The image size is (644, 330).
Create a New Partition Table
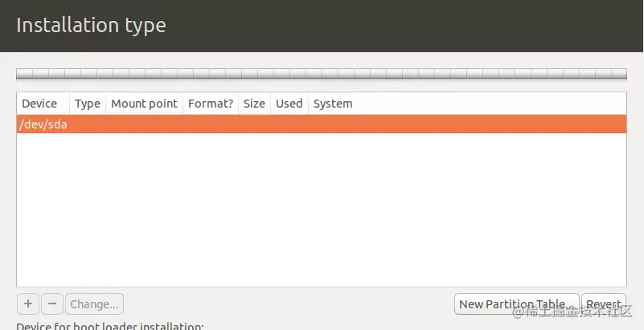[517, 304]
